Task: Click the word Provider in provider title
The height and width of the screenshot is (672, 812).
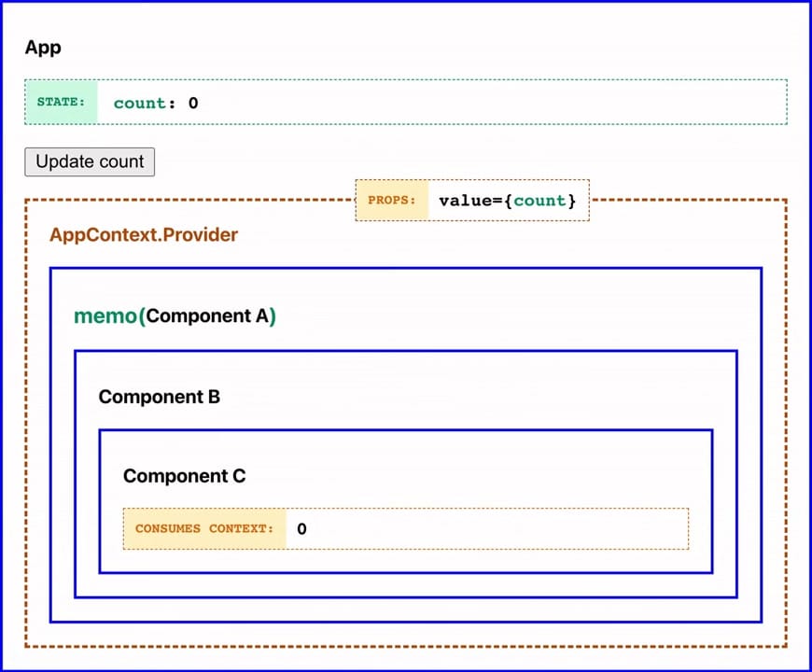Action: tap(200, 234)
